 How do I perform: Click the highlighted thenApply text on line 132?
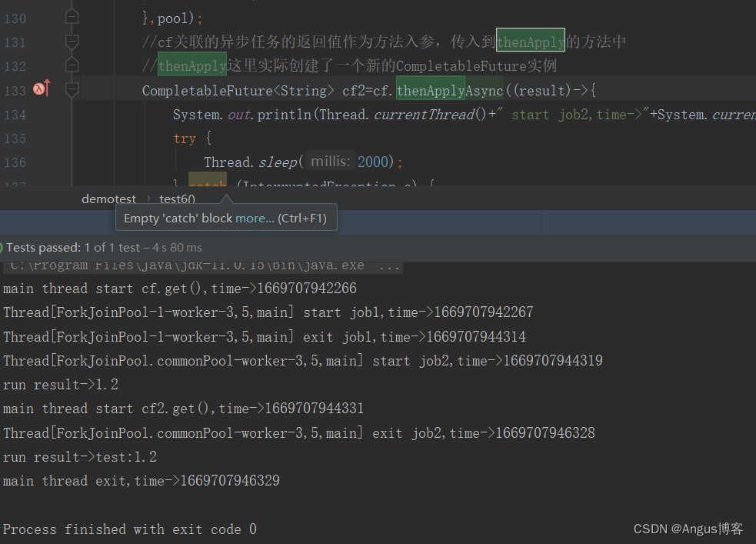click(191, 65)
